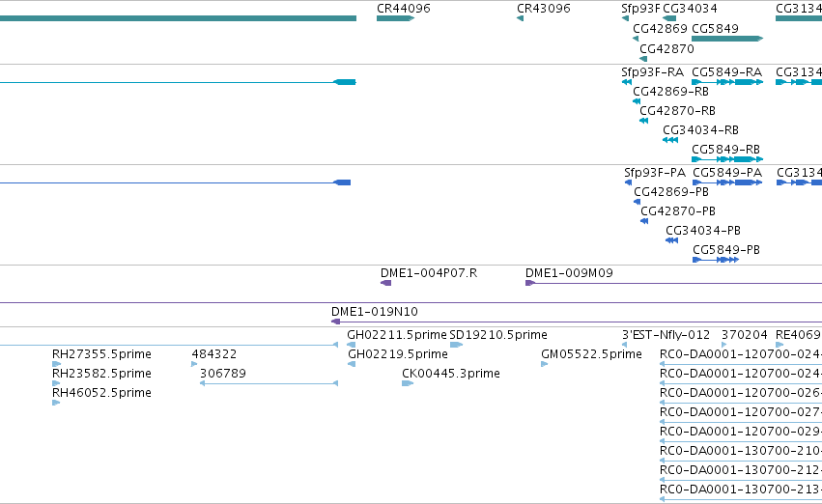Click the RH46052.5prime EST label
Image resolution: width=822 pixels, height=504 pixels.
tap(101, 393)
